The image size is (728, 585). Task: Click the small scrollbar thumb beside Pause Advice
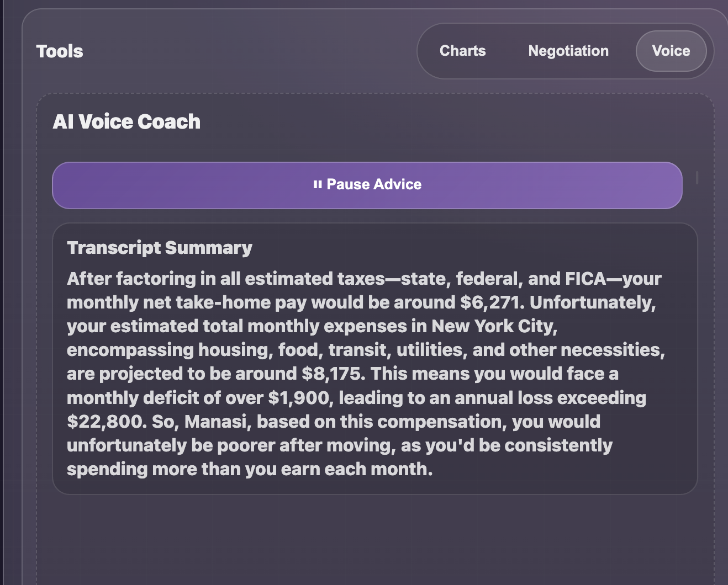pyautogui.click(x=697, y=178)
